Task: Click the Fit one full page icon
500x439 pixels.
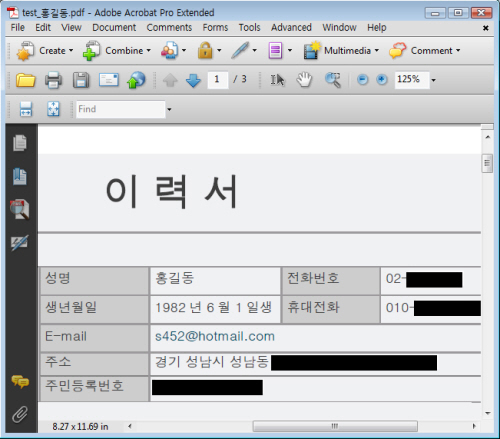Action: 53,109
